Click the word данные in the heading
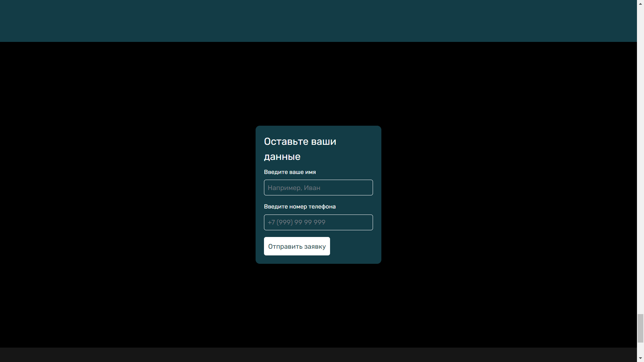Image resolution: width=644 pixels, height=362 pixels. [x=282, y=157]
